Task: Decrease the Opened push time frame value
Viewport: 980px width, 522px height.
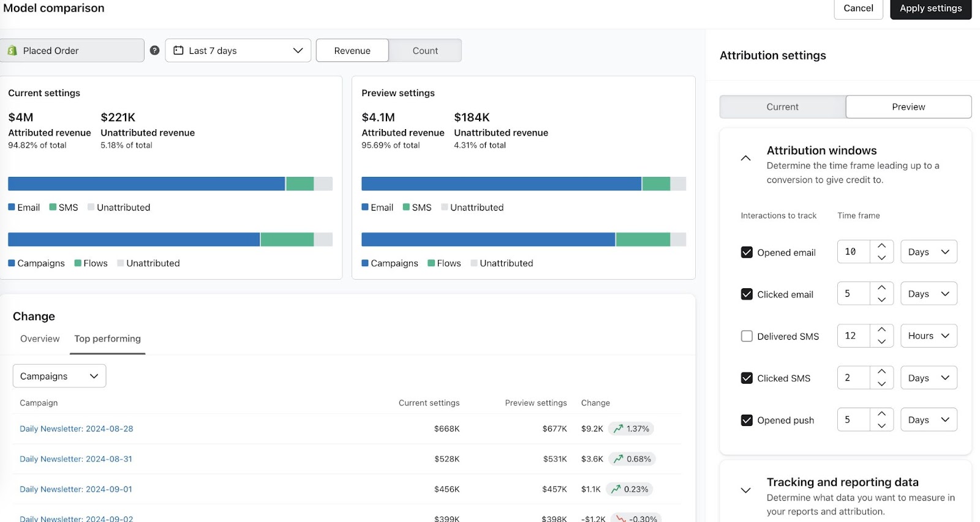Action: coord(881,426)
